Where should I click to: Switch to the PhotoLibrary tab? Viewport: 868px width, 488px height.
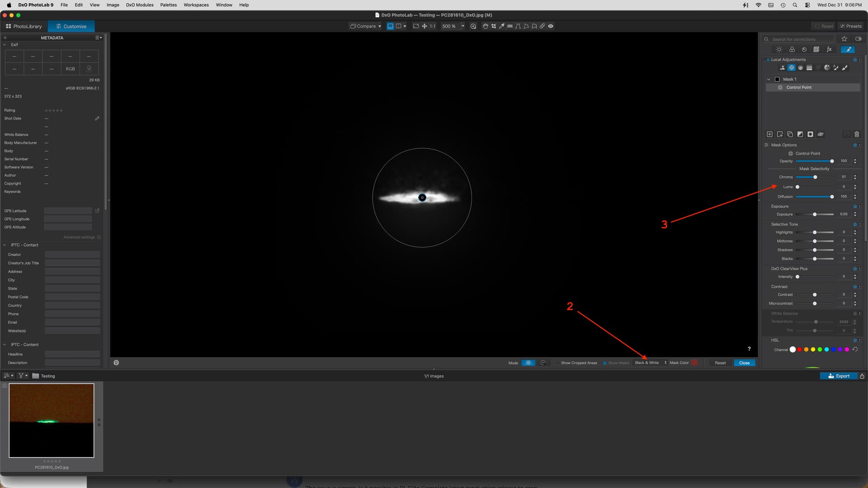[x=24, y=26]
